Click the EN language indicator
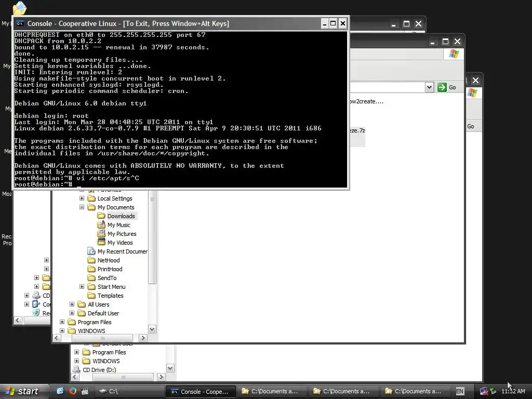 tap(460, 391)
